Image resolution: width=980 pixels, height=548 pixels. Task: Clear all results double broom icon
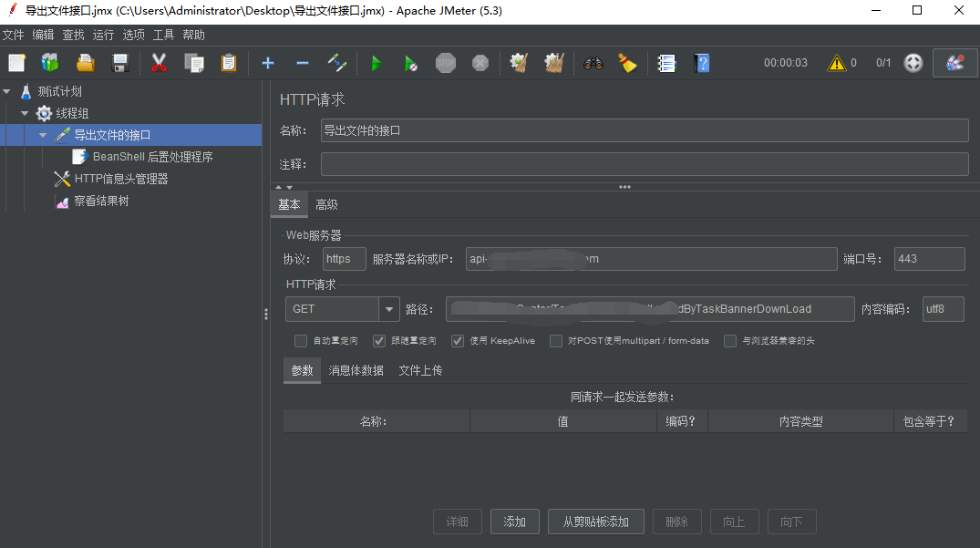pos(553,63)
